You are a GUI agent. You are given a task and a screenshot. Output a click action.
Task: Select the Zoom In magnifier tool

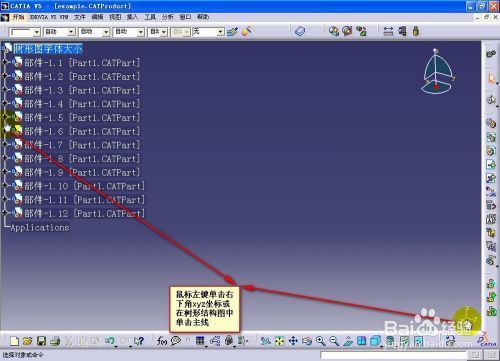321,341
